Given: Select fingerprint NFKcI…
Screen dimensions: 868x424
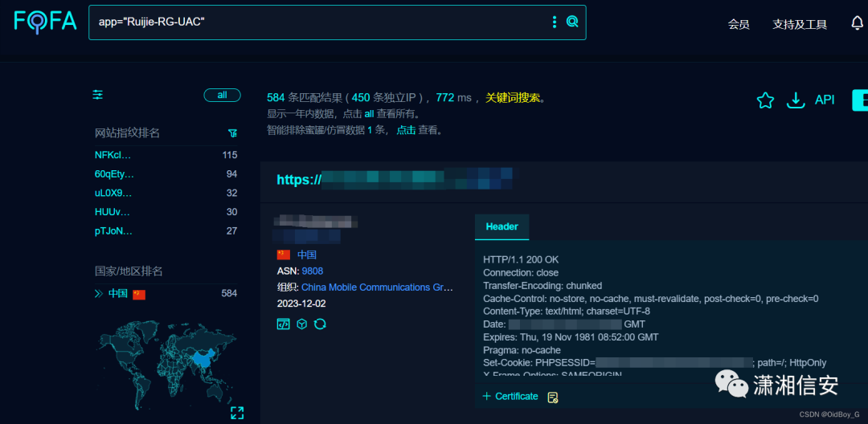Looking at the screenshot, I should tap(113, 155).
